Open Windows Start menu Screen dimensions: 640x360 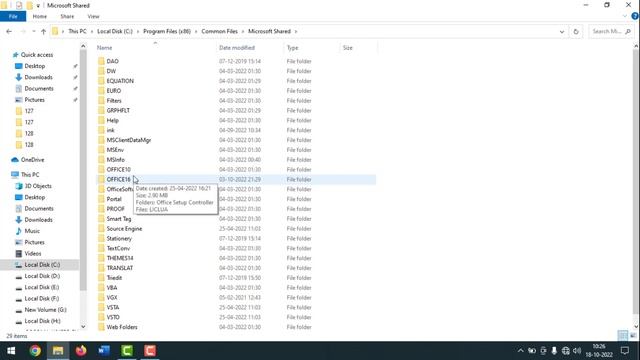click(11, 351)
